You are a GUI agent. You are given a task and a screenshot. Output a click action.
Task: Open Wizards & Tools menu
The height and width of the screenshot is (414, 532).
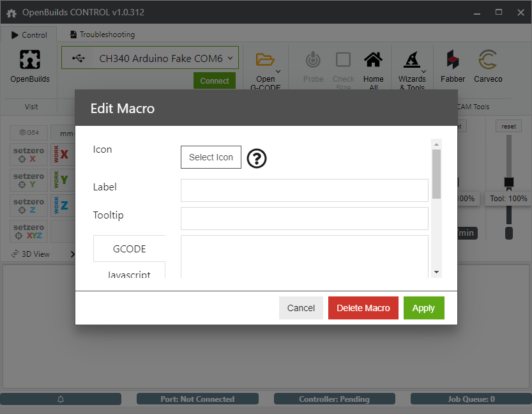(412, 61)
